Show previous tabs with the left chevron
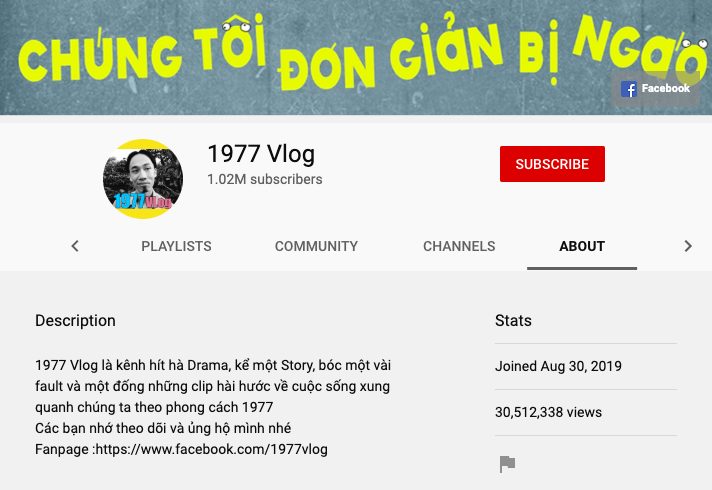 75,246
